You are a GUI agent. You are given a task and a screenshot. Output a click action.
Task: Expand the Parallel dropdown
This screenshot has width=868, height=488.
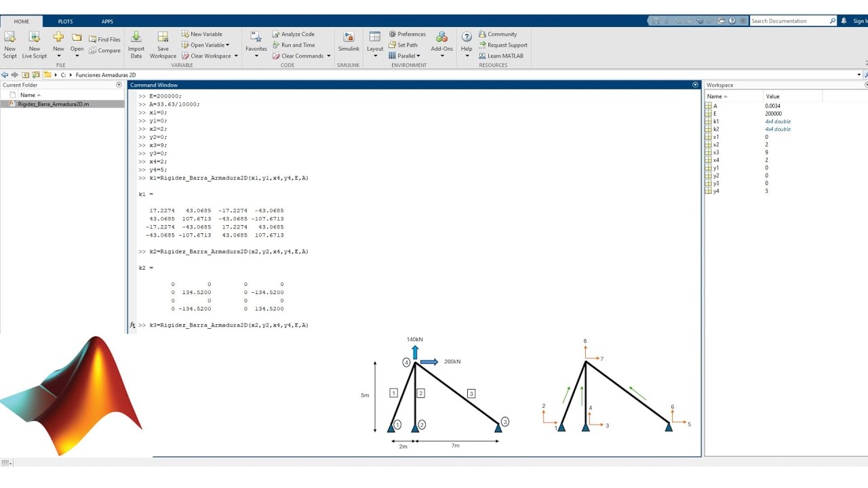pos(404,56)
